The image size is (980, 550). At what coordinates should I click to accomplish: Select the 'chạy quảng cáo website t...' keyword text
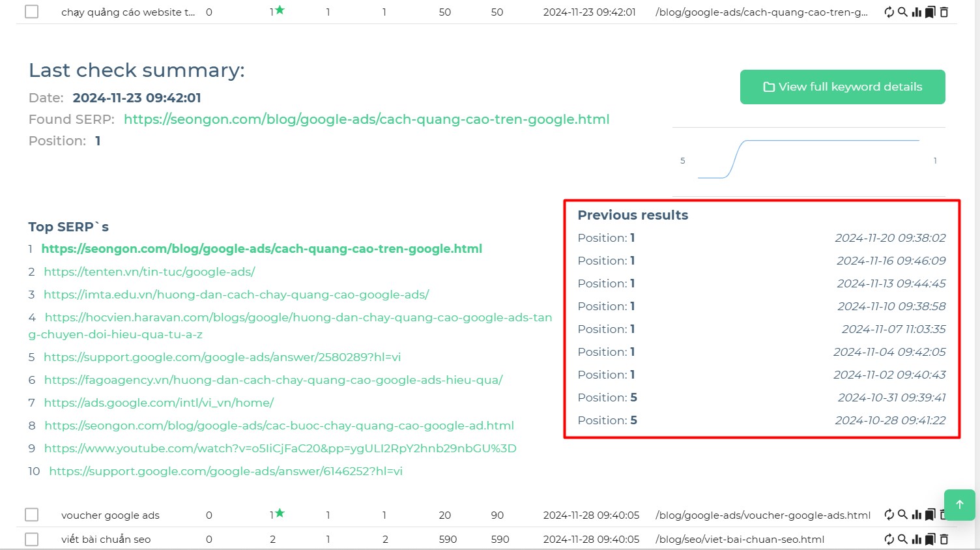(128, 12)
